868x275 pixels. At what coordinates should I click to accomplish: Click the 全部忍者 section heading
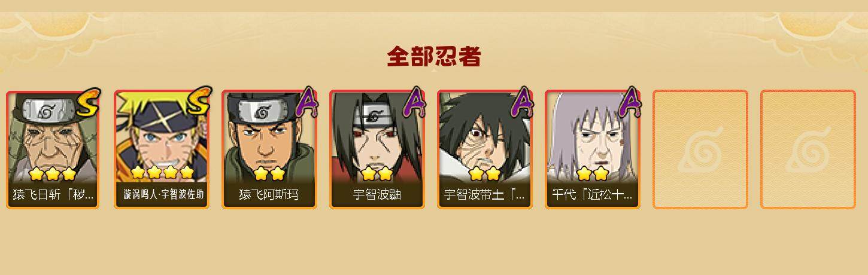434,57
